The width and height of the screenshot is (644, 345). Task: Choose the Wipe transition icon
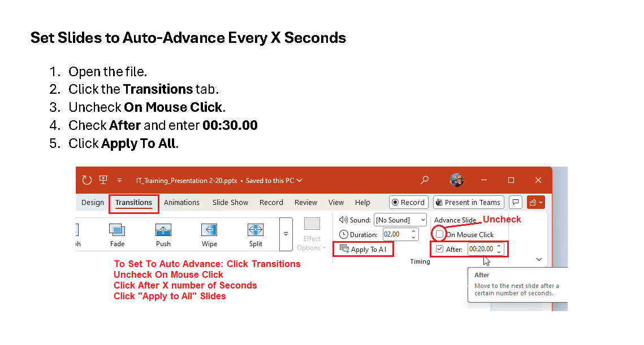point(209,230)
